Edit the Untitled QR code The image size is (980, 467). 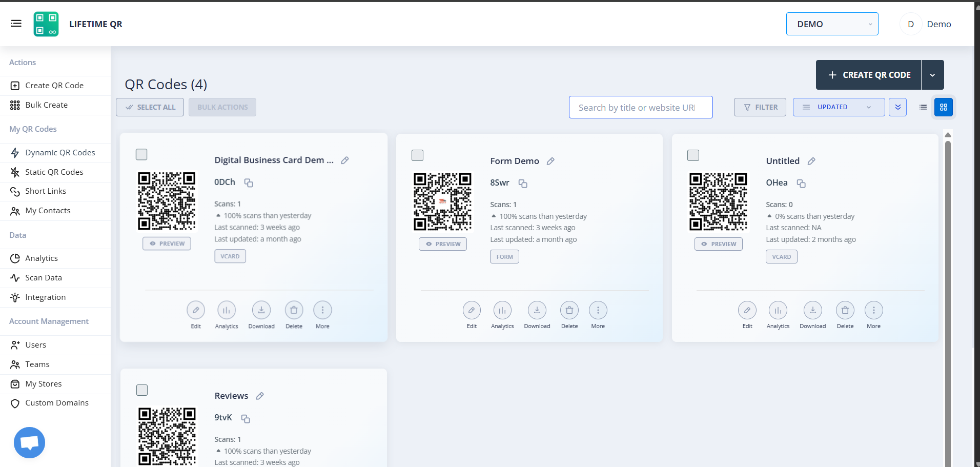click(747, 310)
